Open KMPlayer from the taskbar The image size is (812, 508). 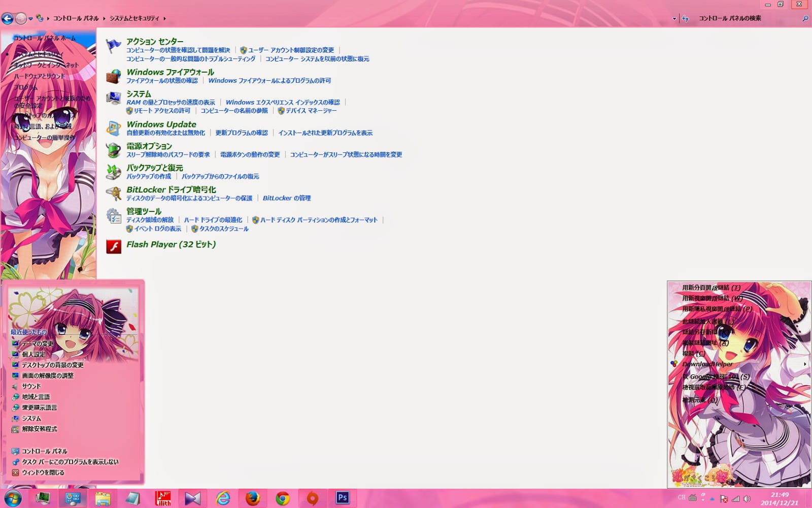tap(193, 498)
